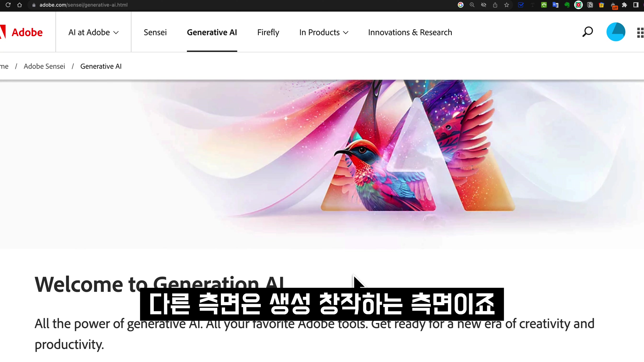
Task: Open the blue checkmark extension
Action: (x=521, y=5)
